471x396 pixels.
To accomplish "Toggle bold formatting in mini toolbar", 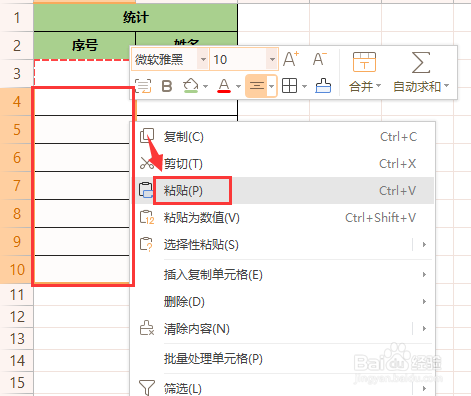I will 167,86.
